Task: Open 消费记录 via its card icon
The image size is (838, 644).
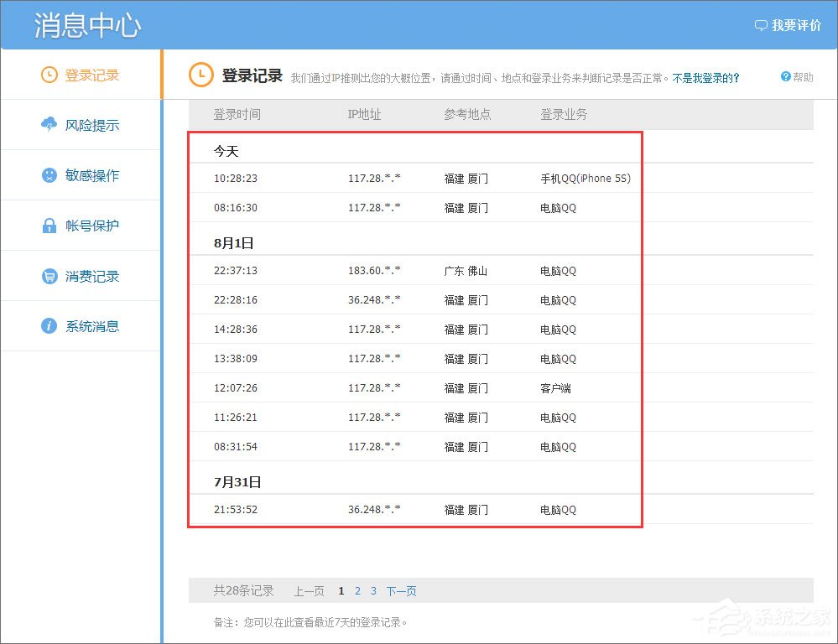Action: pos(50,276)
